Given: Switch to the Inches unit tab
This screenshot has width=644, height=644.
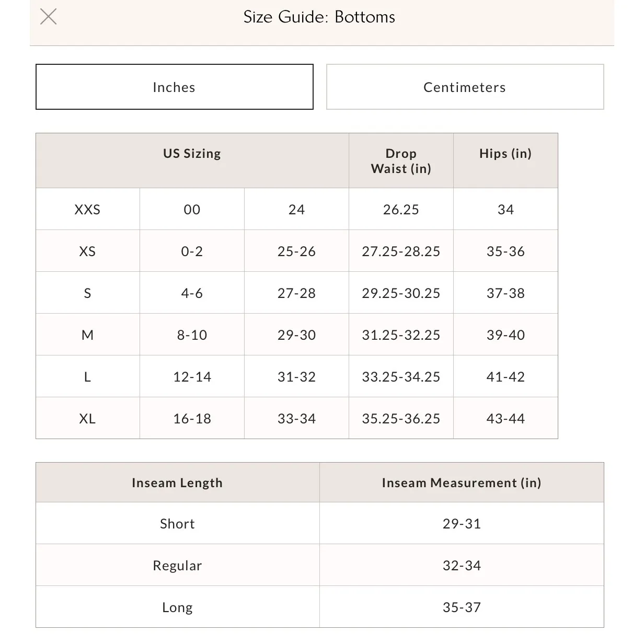Looking at the screenshot, I should 174,87.
